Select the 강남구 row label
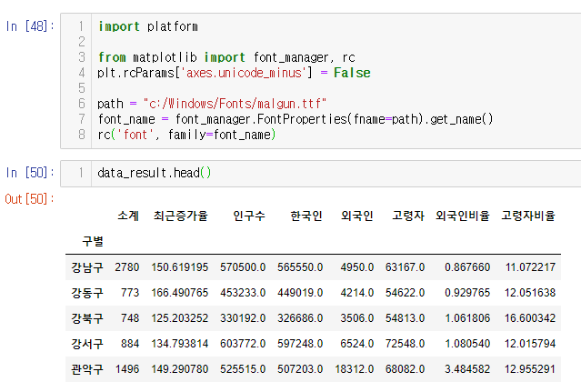The height and width of the screenshot is (392, 581). pos(87,267)
